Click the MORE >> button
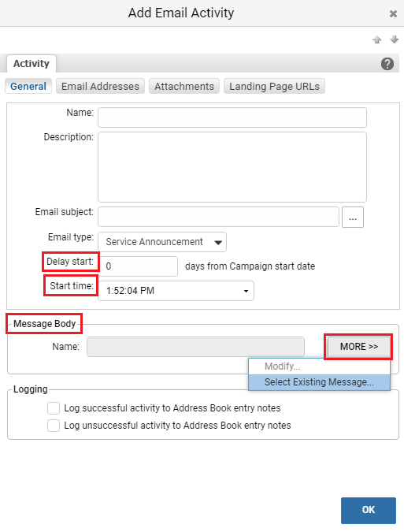Image resolution: width=404 pixels, height=532 pixels. [358, 347]
